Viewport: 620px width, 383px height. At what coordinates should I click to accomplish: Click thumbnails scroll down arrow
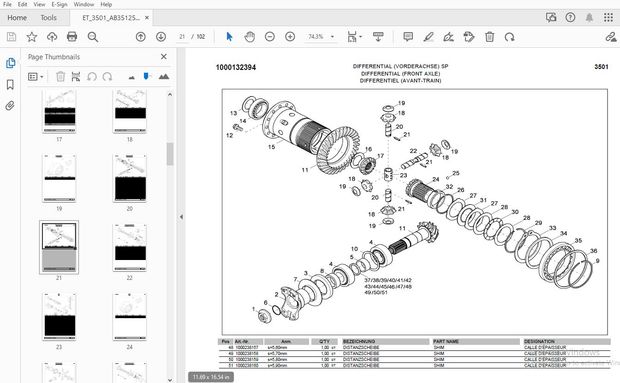tap(170, 380)
